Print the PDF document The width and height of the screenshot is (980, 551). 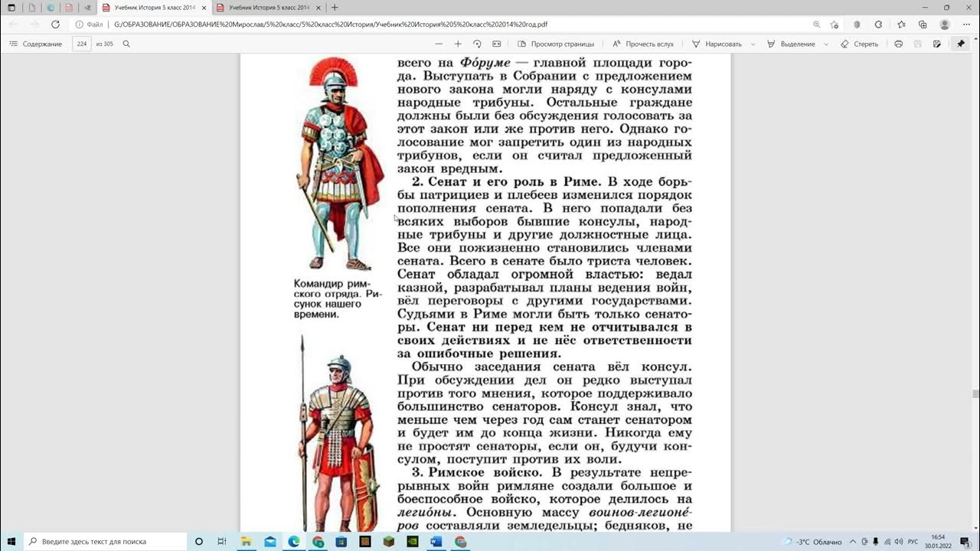899,44
